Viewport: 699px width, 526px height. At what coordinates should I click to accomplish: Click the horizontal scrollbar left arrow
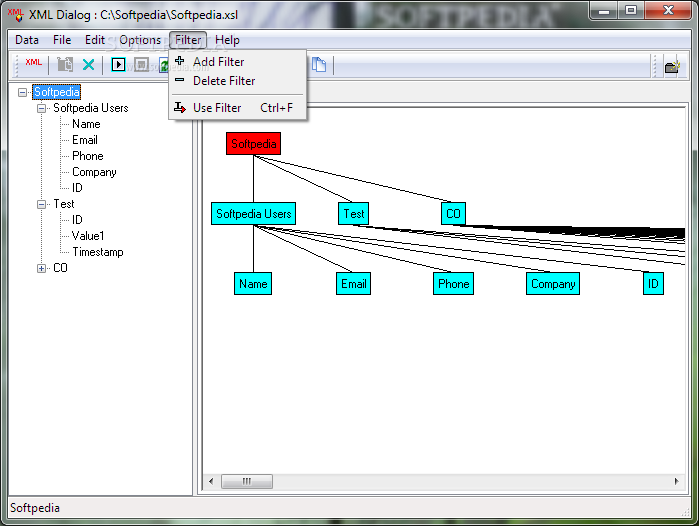click(x=211, y=481)
